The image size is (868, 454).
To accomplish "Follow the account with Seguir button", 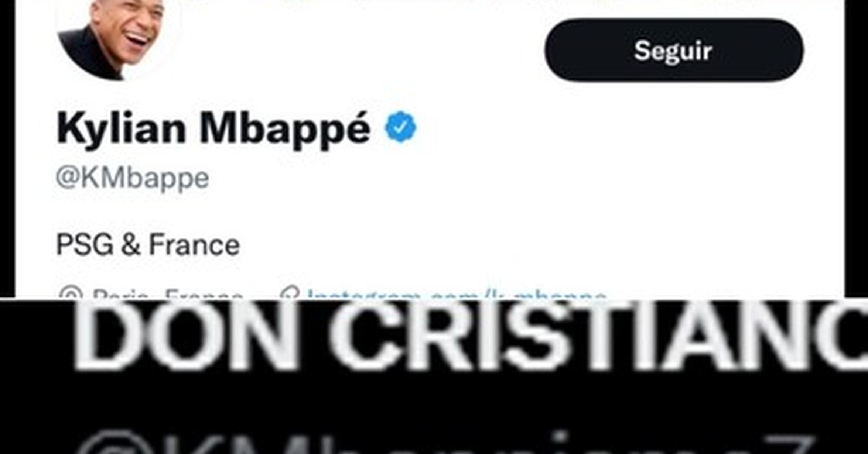I will coord(674,50).
